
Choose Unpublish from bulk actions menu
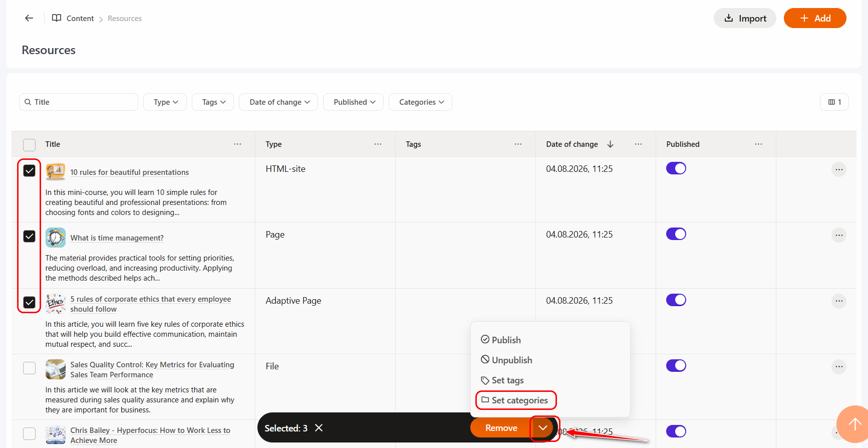(x=506, y=360)
